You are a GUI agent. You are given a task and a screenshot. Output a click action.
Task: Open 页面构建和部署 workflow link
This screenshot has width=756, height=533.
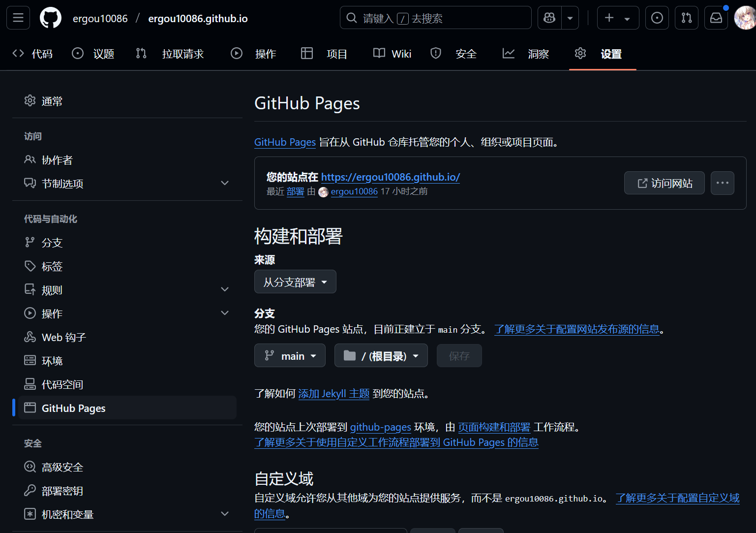tap(494, 427)
